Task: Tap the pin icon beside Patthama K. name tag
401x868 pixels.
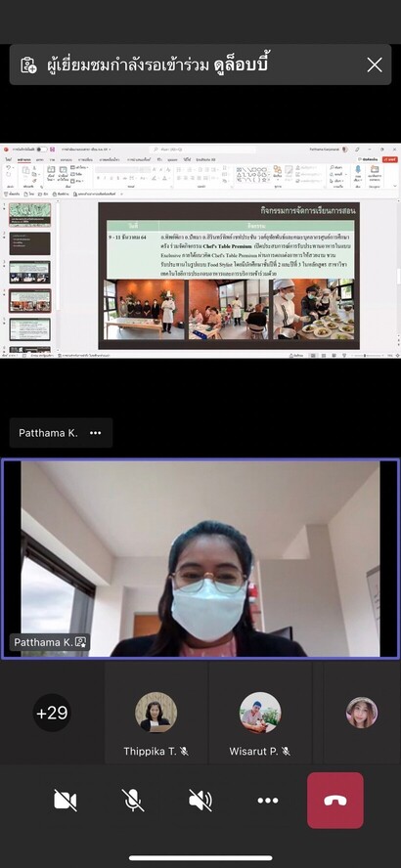Action: (x=81, y=642)
